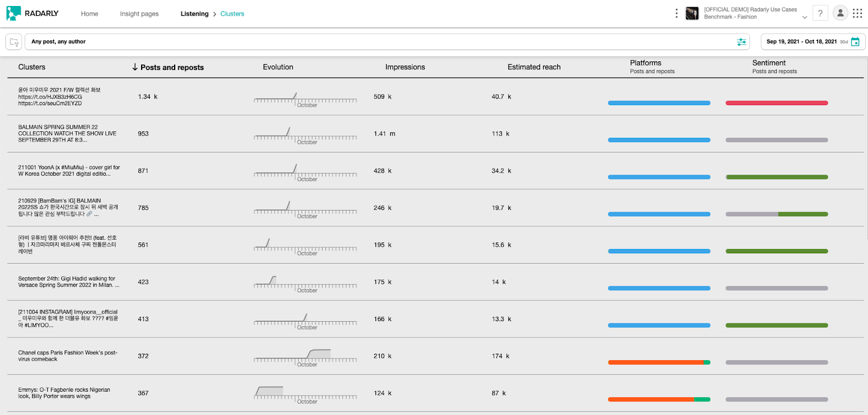
Task: Select the Listening menu item
Action: pyautogui.click(x=195, y=14)
